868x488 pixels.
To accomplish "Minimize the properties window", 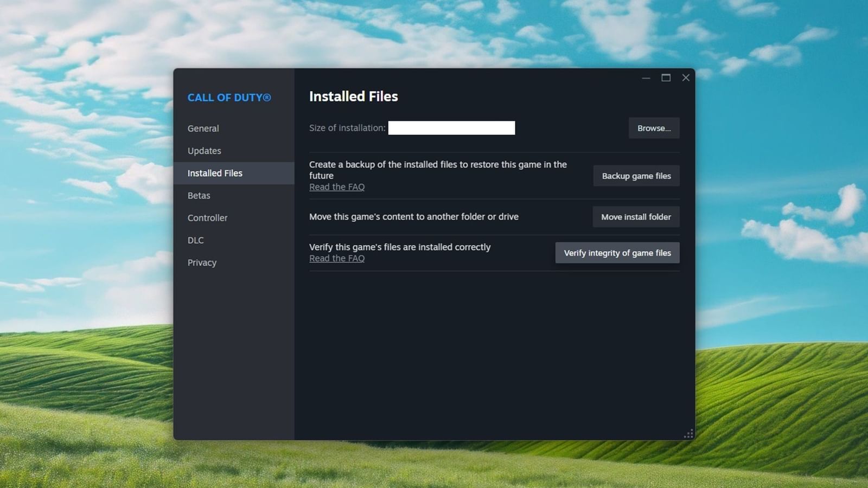I will [x=646, y=78].
